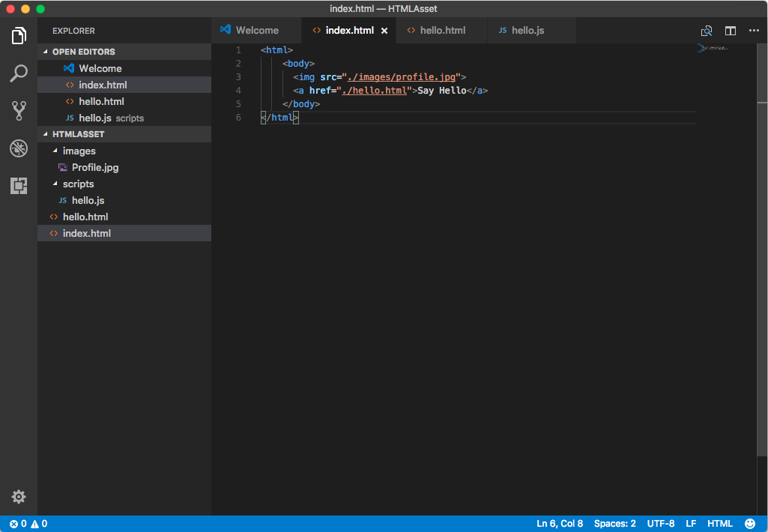Viewport: 768px width, 532px height.
Task: Open Profile.jpg in the file tree
Action: (x=124, y=168)
